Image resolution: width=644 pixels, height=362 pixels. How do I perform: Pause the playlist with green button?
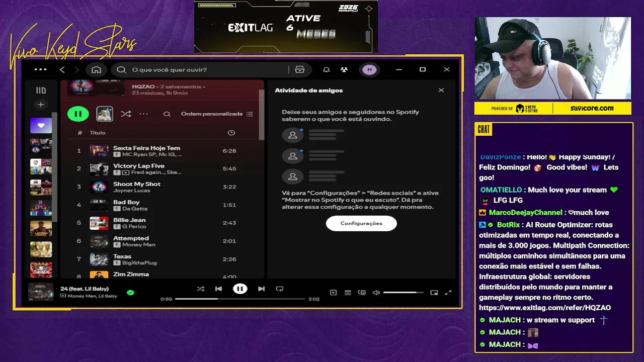[x=78, y=114]
